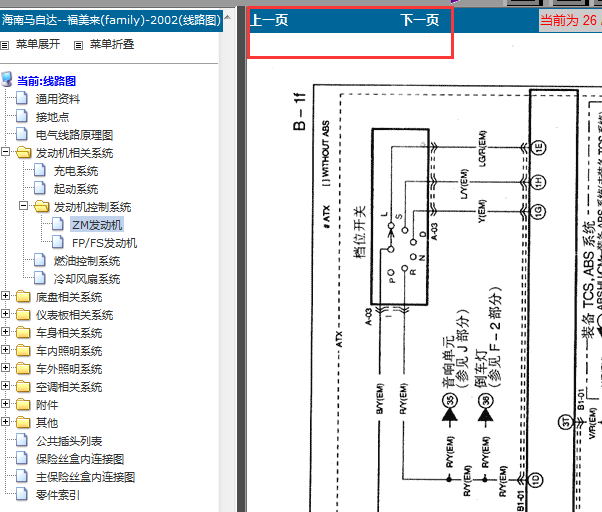The width and height of the screenshot is (602, 512).
Task: Click the open folder icon of 发动机相关系统
Action: point(23,152)
